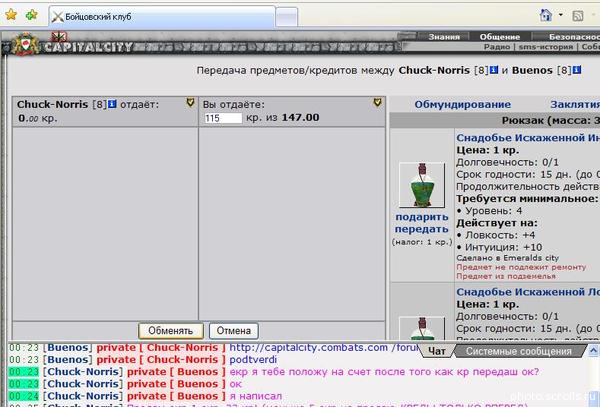Click shield icon in Chuck-Norris отдаёт panel

(190, 102)
